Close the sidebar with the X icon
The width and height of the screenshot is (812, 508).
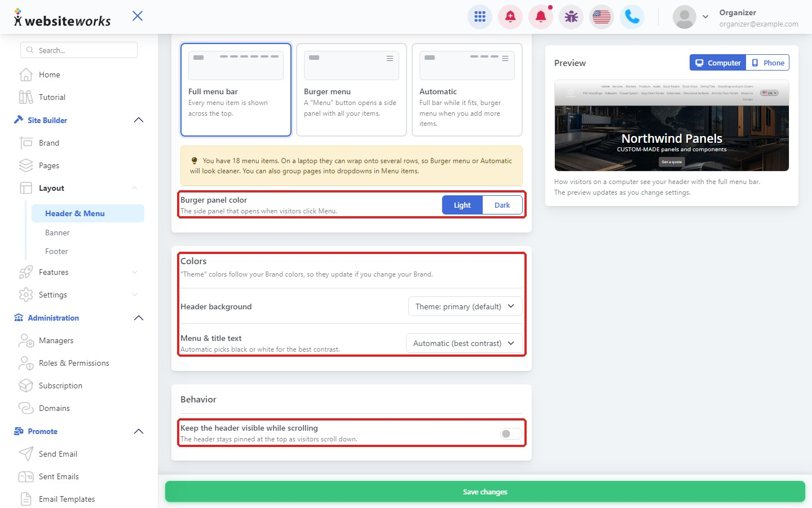click(x=138, y=16)
